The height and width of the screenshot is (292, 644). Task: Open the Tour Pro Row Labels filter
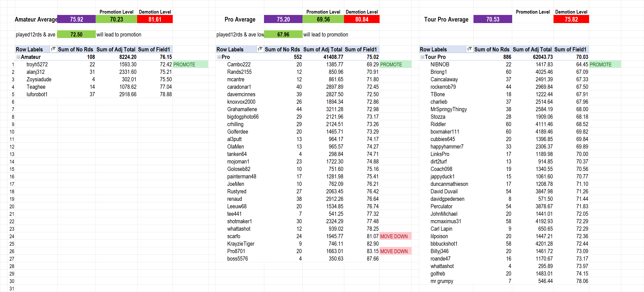[x=469, y=49]
